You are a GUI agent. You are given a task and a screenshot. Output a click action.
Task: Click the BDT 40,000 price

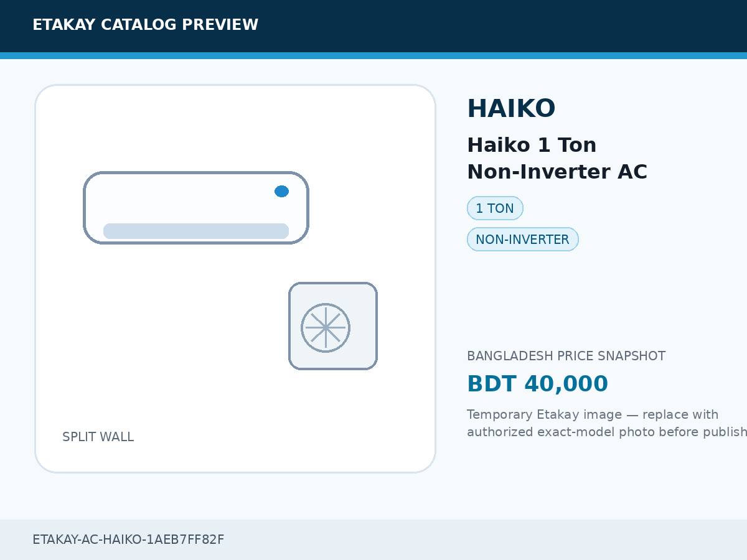click(x=537, y=384)
